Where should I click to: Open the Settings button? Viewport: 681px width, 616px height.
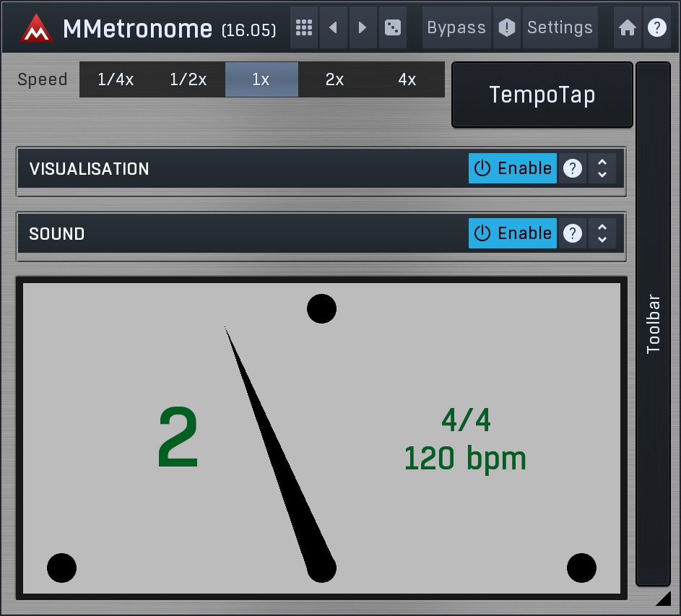(560, 27)
